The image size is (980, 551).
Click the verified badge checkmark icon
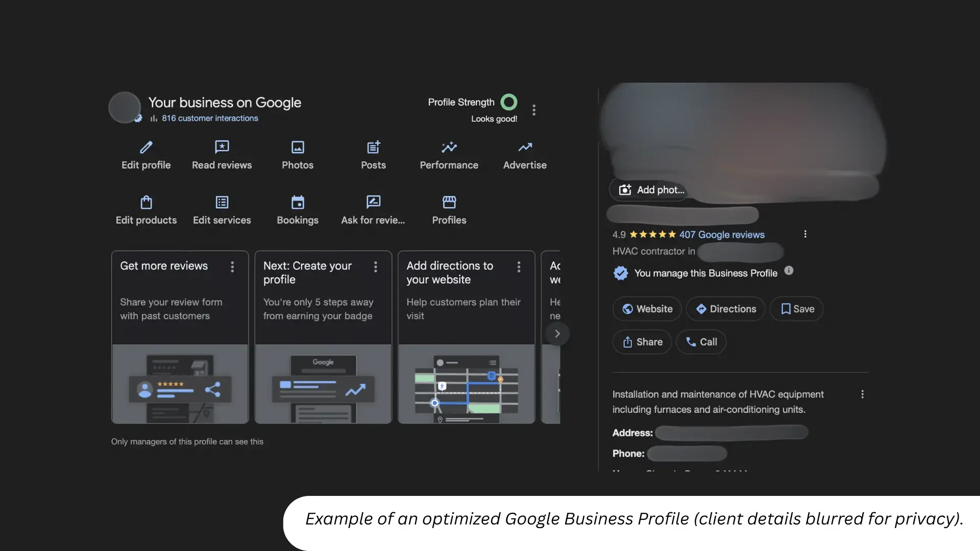[x=621, y=273]
